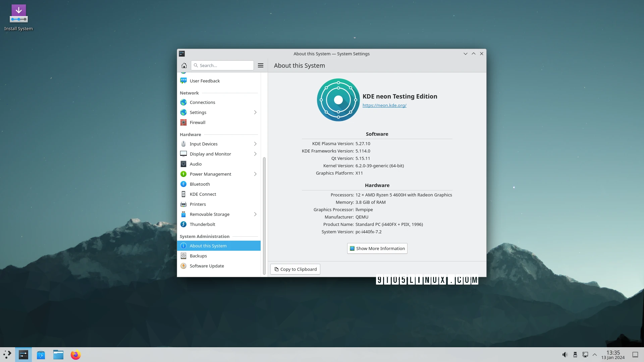Open the Printers settings page
The height and width of the screenshot is (362, 644).
pos(198,204)
